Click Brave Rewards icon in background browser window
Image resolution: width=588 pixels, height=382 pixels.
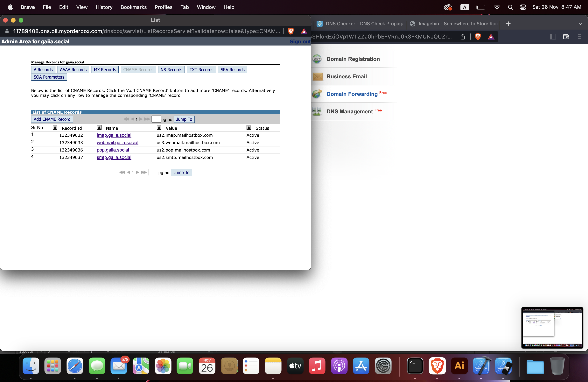491,37
